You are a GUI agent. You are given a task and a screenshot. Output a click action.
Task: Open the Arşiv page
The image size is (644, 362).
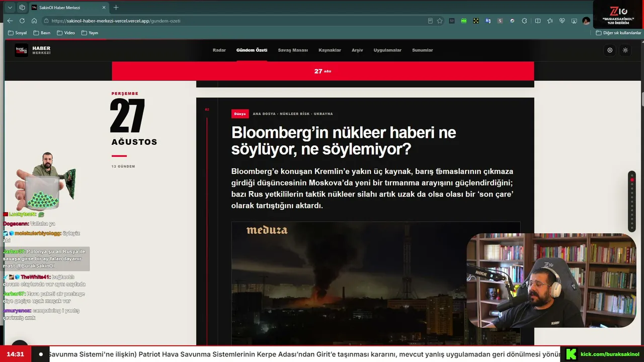pyautogui.click(x=357, y=50)
